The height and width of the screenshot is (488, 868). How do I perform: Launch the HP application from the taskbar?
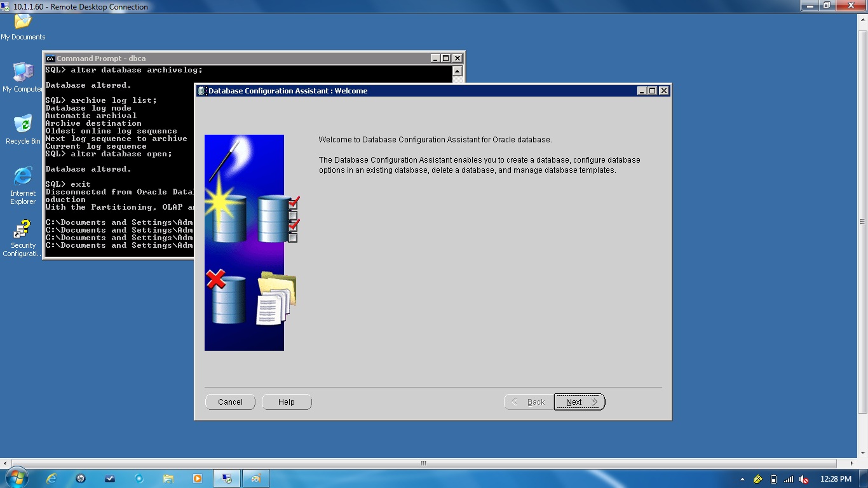81,478
